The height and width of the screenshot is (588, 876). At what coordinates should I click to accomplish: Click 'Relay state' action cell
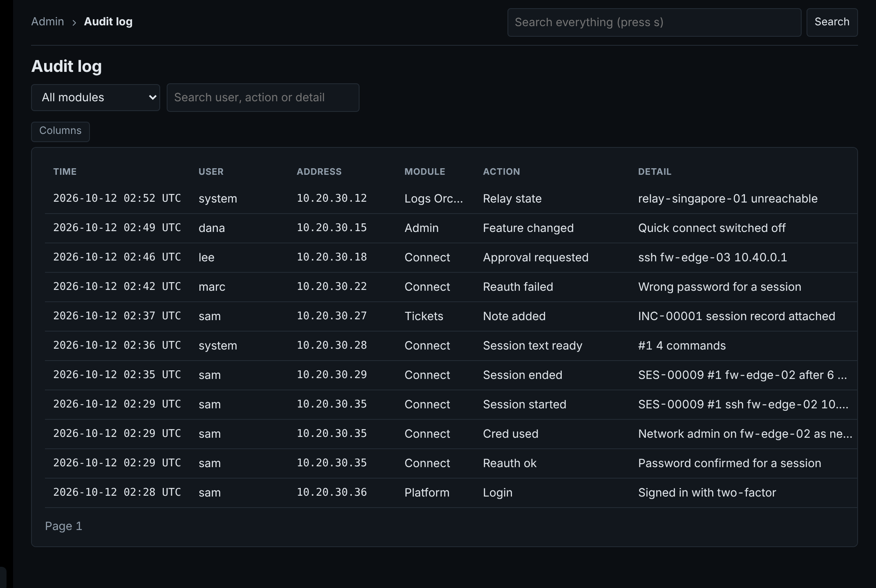pyautogui.click(x=512, y=198)
